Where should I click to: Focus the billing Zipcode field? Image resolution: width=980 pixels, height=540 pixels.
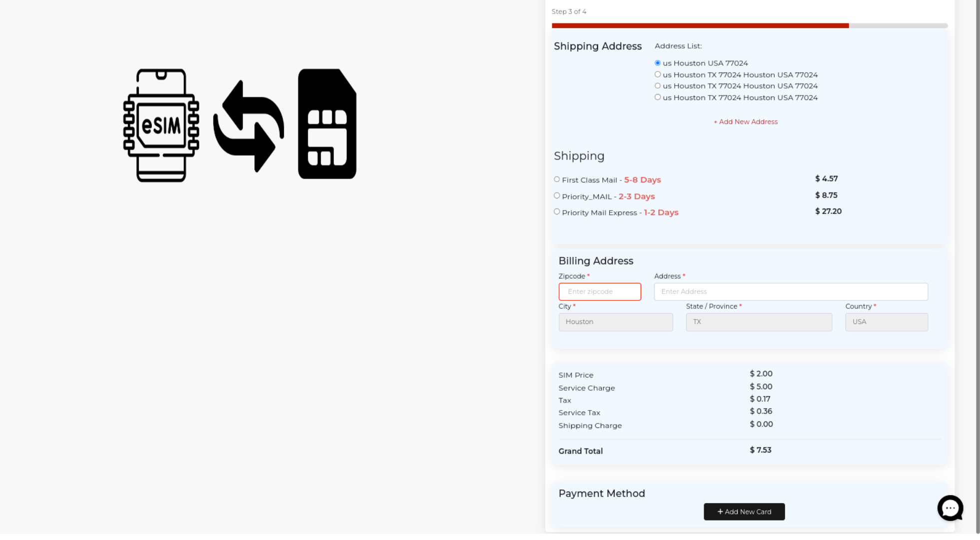(599, 291)
